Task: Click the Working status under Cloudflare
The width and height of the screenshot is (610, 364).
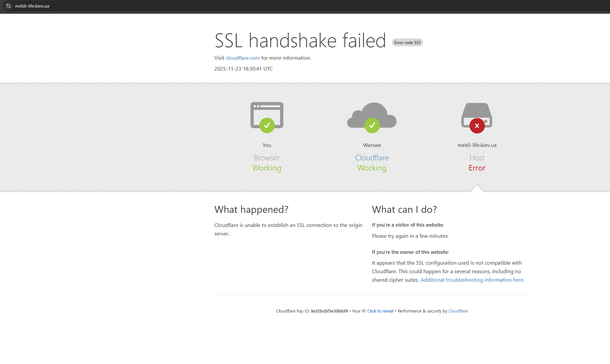Action: 372,168
